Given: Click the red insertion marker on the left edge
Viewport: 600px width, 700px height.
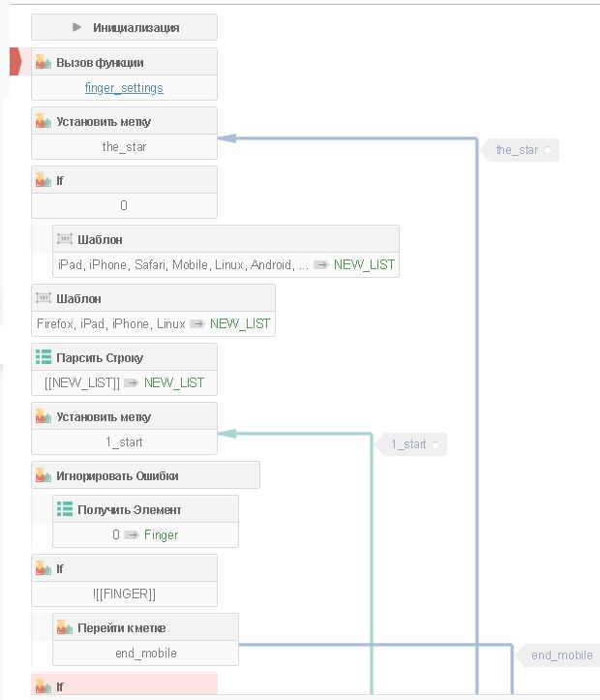Looking at the screenshot, I should click(x=15, y=62).
